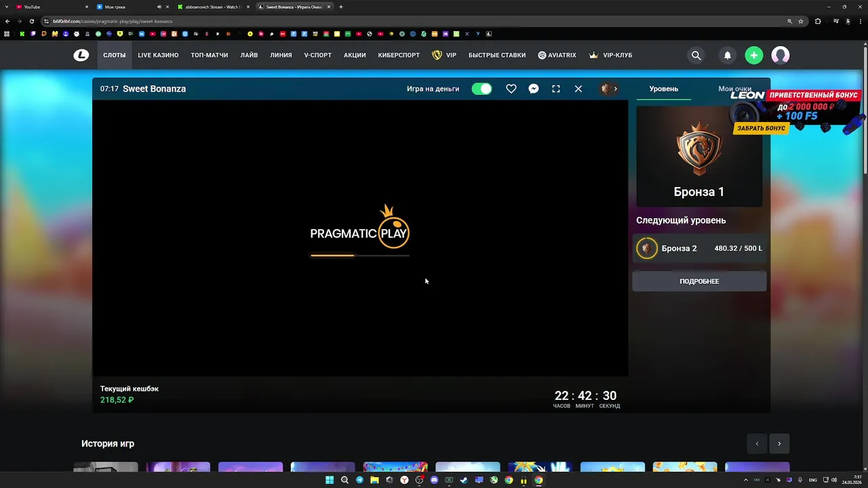Click the green plus deposit icon

pos(754,56)
